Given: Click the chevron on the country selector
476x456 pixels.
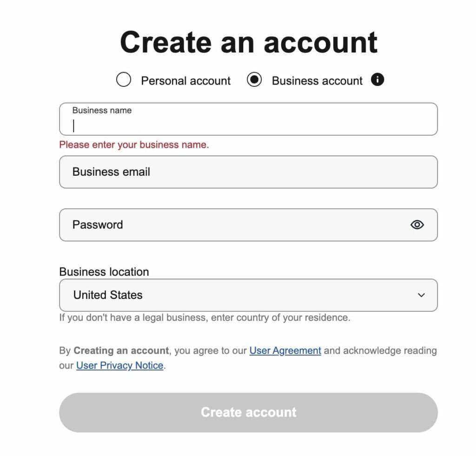Looking at the screenshot, I should pyautogui.click(x=421, y=295).
